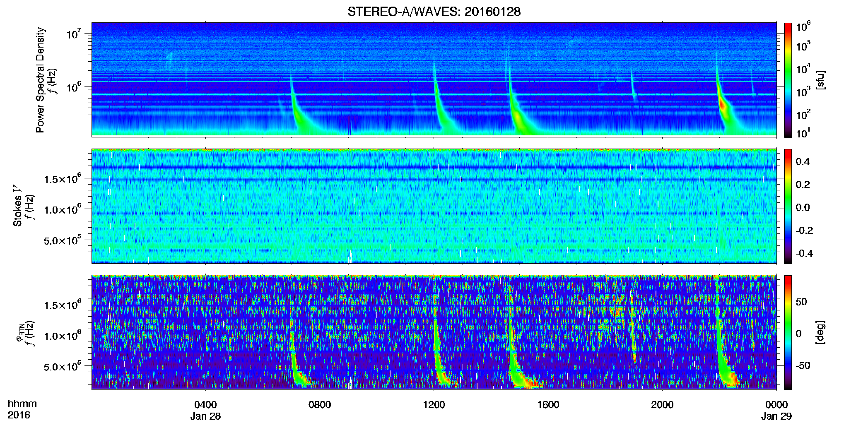Click the hhmm axis unit label
This screenshot has width=868, height=447.
click(x=22, y=404)
